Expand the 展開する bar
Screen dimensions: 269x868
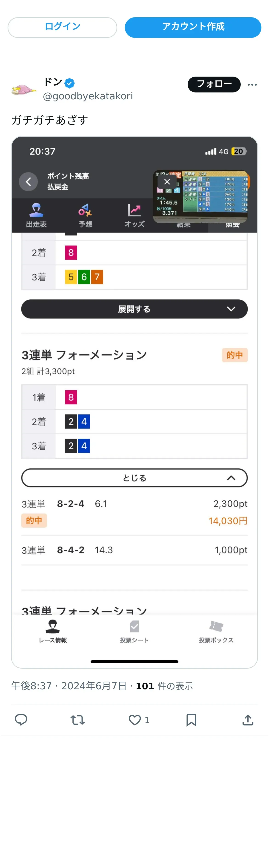point(134,309)
